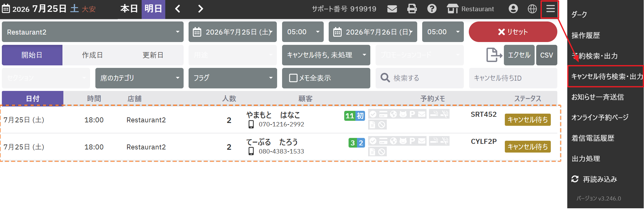This screenshot has height=217, width=644.
Task: Open 操作履歴 in side menu
Action: 586,35
